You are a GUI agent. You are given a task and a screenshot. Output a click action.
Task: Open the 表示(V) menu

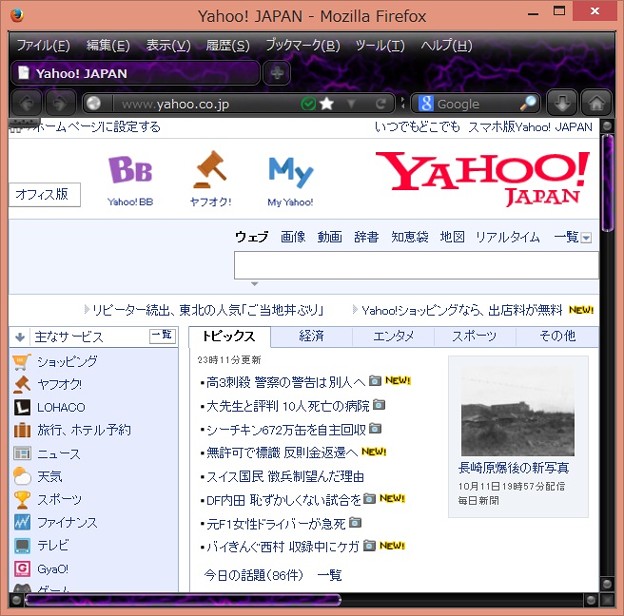pyautogui.click(x=168, y=45)
